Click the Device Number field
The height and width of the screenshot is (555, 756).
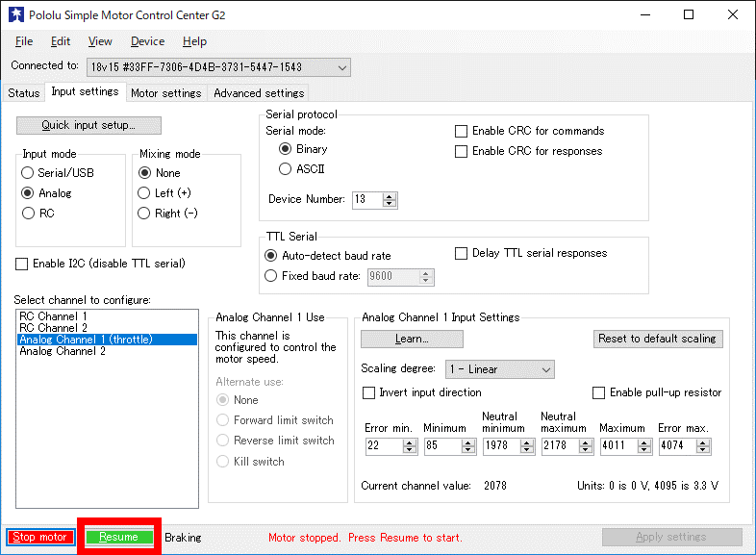[x=367, y=200]
